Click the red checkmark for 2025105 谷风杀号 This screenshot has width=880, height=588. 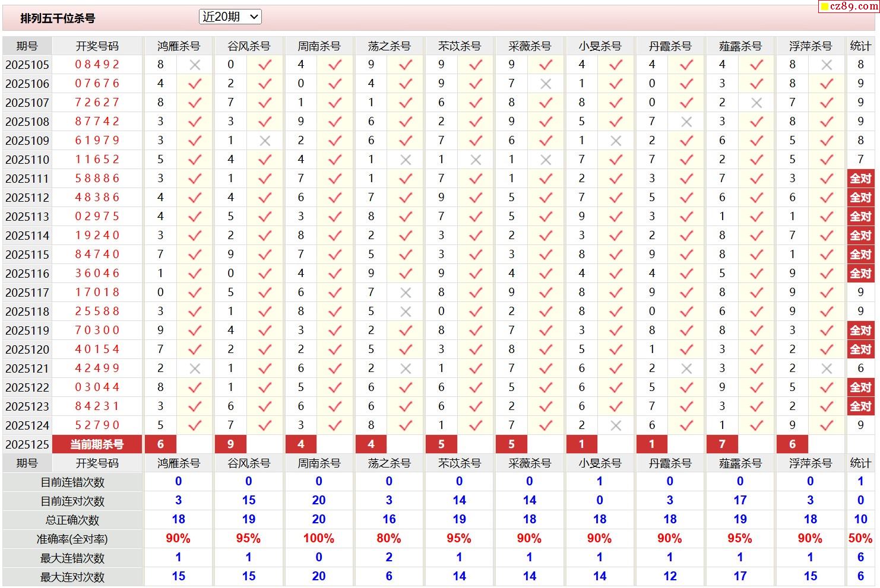tap(265, 65)
